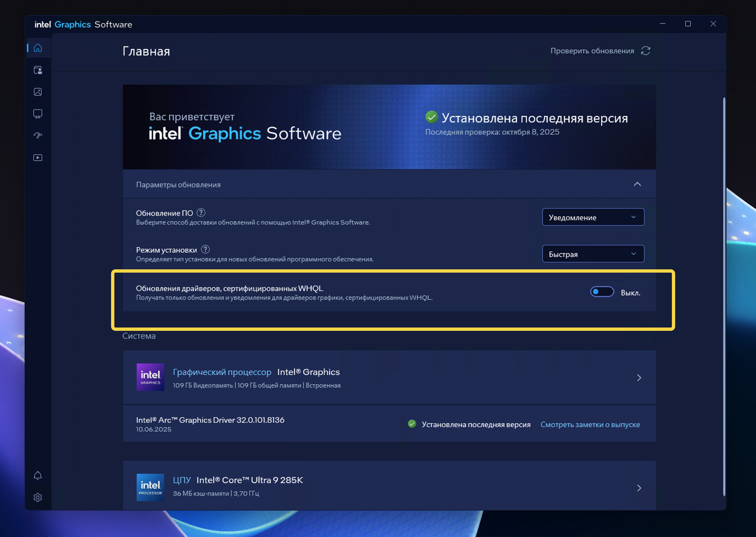Open the video playback icon in the sidebar

38,158
